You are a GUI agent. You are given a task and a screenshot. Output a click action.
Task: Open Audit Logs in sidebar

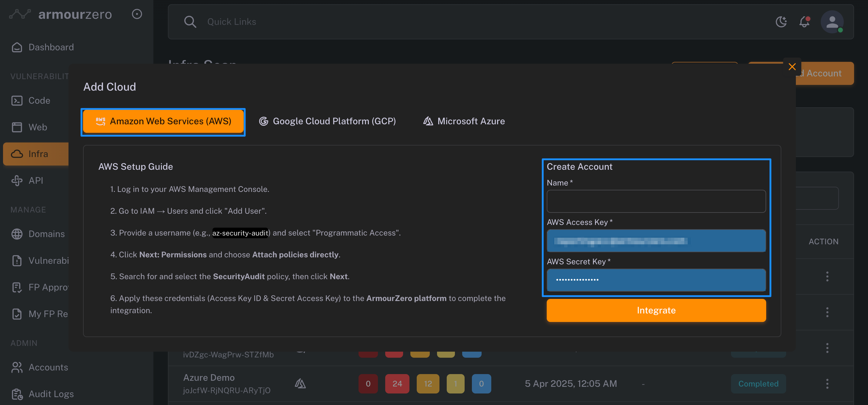coord(51,394)
